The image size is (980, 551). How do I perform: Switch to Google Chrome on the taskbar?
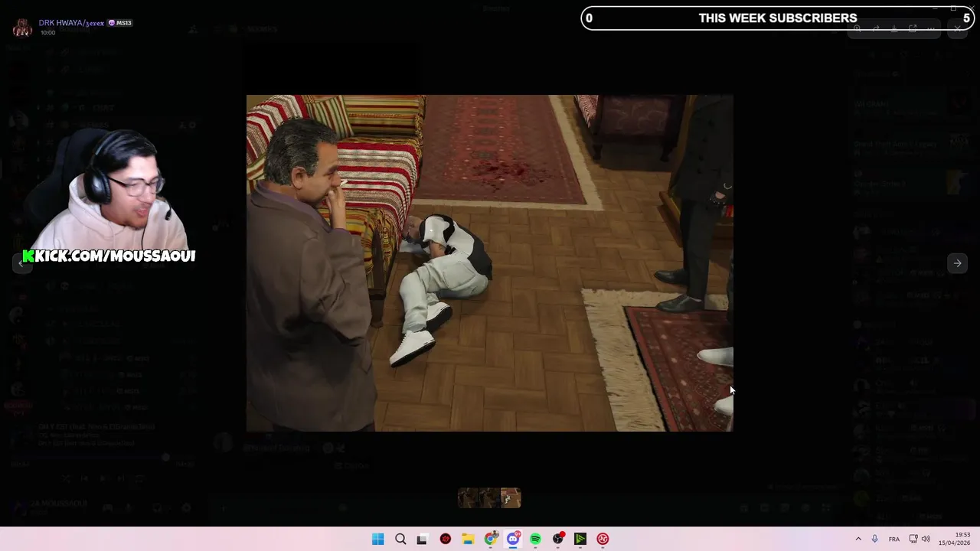(x=491, y=539)
